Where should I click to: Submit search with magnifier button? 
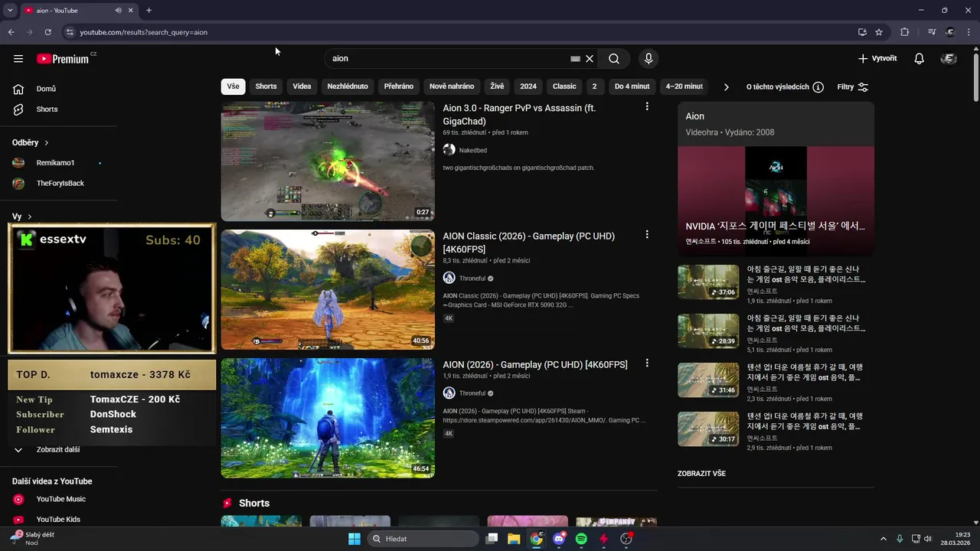pyautogui.click(x=614, y=58)
